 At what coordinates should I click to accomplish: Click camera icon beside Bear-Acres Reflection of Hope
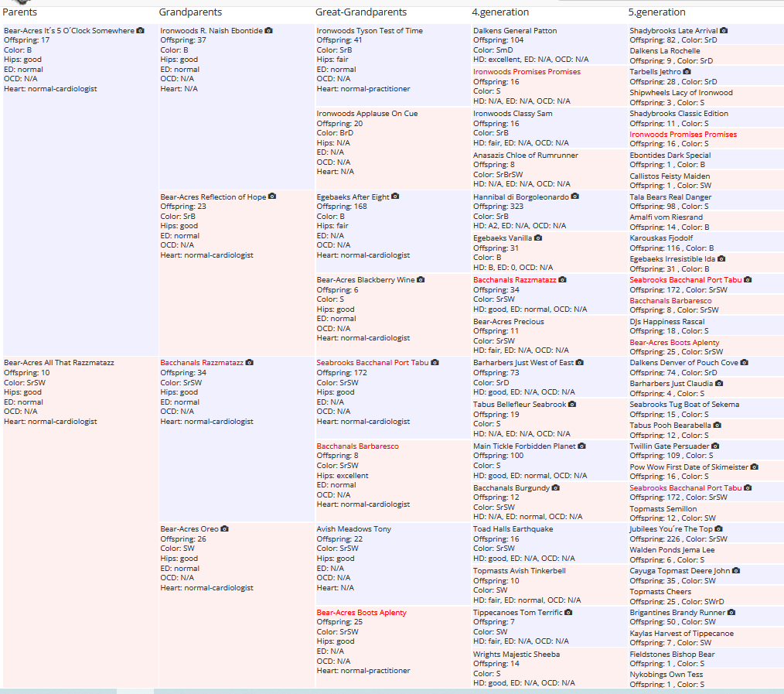[272, 197]
